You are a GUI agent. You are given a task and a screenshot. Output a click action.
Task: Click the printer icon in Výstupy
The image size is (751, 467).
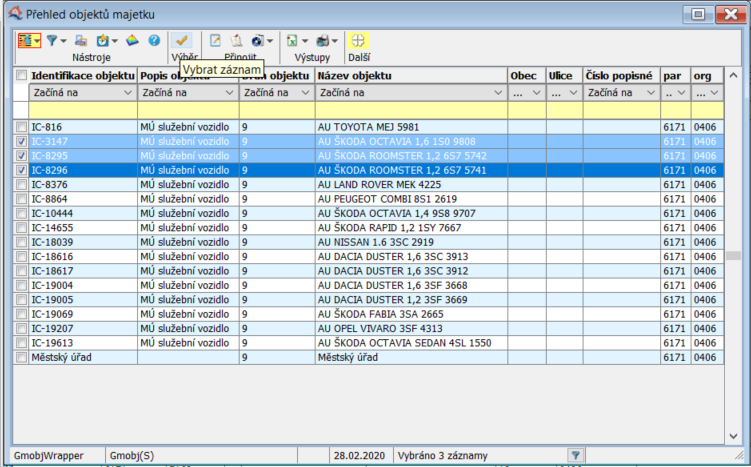coord(322,41)
